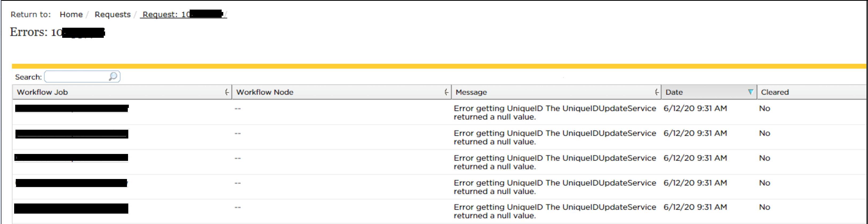The image size is (868, 224).
Task: Click the Date column header label
Action: pos(674,92)
